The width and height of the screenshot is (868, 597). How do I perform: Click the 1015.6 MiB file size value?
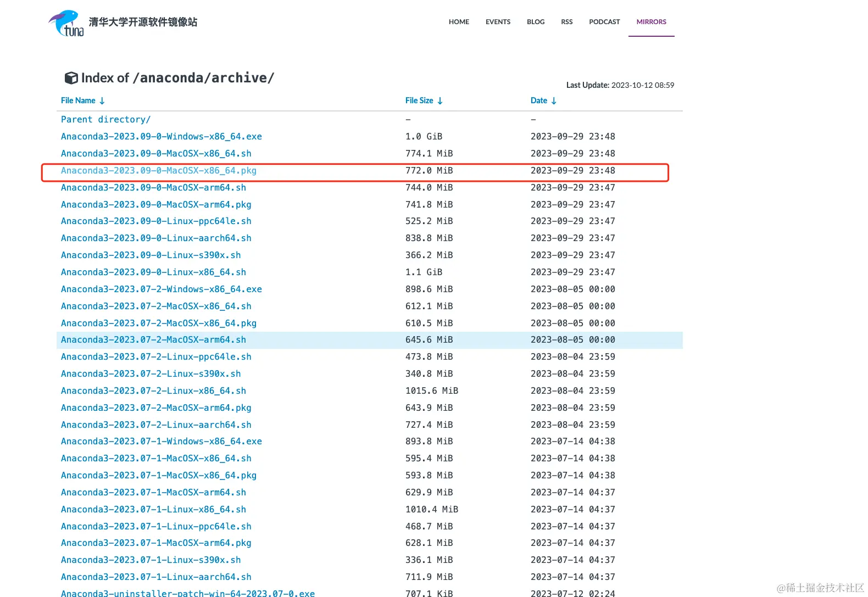click(432, 390)
